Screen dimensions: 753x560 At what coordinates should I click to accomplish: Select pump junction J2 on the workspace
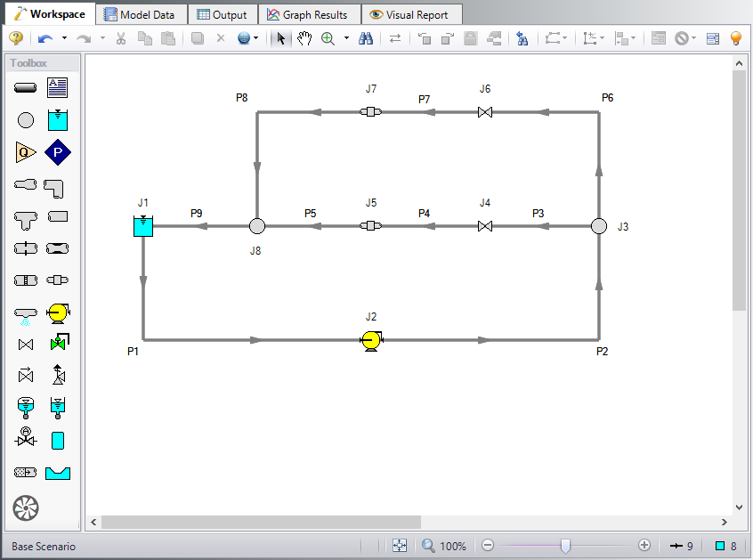[x=370, y=340]
